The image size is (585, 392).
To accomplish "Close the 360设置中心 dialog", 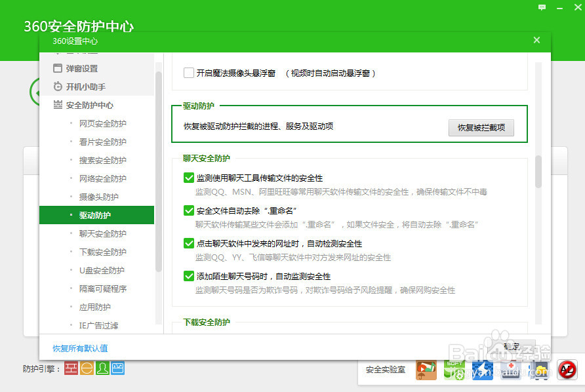I will [536, 40].
